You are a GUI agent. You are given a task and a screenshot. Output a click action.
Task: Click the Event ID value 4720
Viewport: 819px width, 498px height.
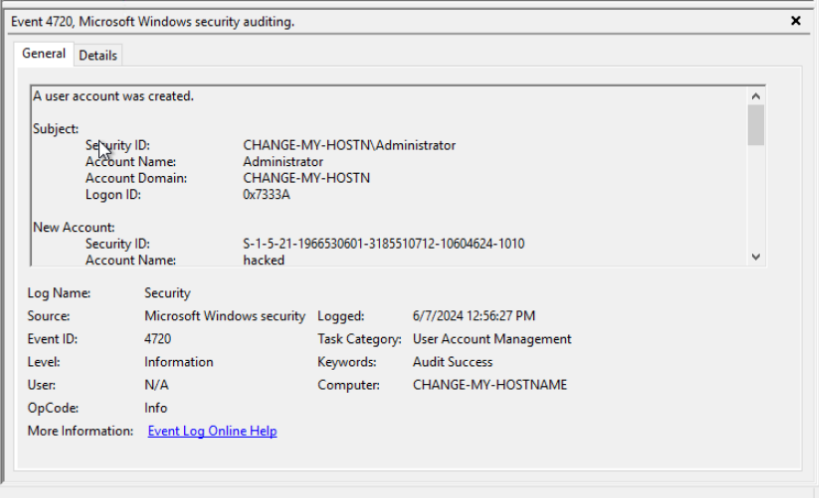pos(158,339)
